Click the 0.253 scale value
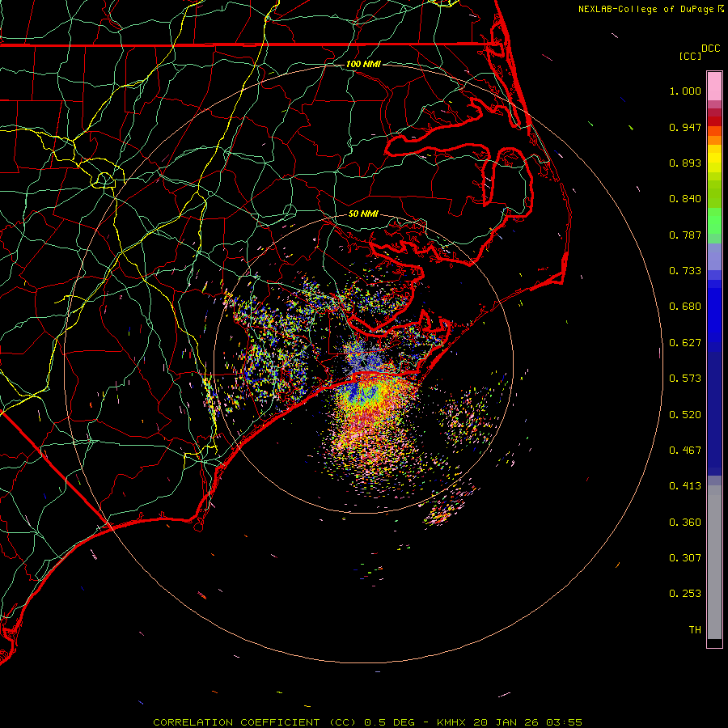 pyautogui.click(x=685, y=594)
